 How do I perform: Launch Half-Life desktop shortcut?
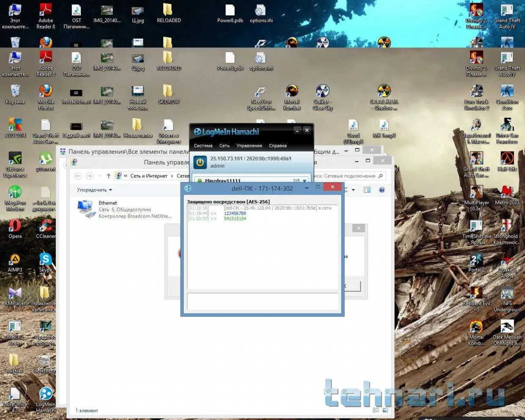(x=507, y=161)
